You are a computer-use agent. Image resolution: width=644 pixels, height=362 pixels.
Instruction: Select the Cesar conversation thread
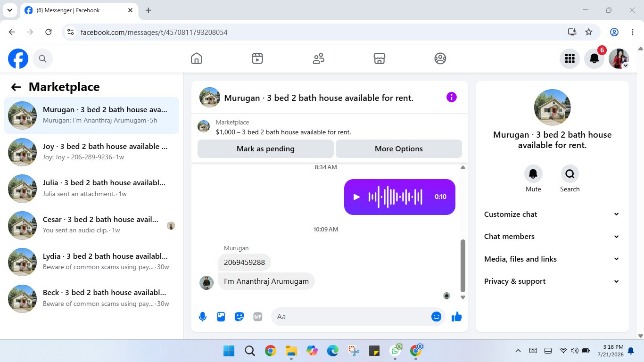click(91, 225)
